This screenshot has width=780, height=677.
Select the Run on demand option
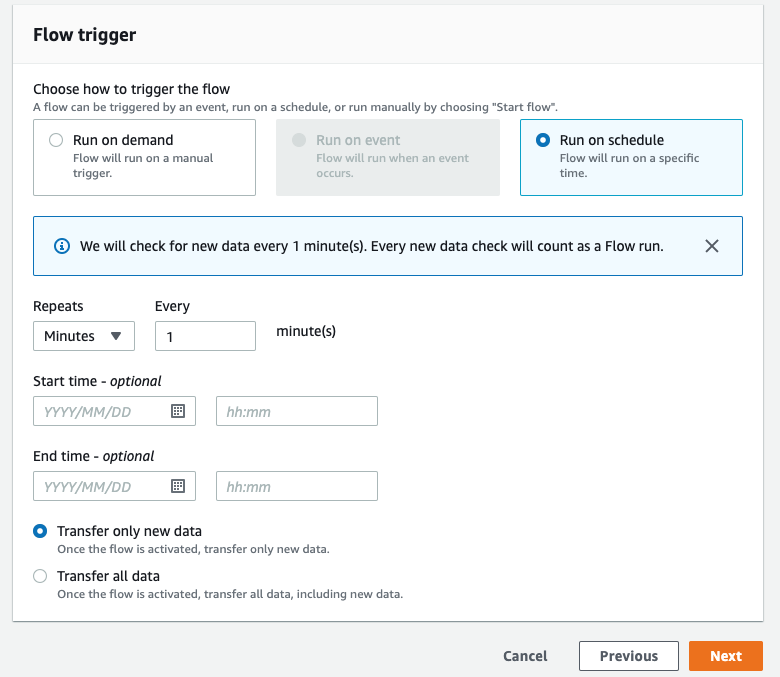56,140
